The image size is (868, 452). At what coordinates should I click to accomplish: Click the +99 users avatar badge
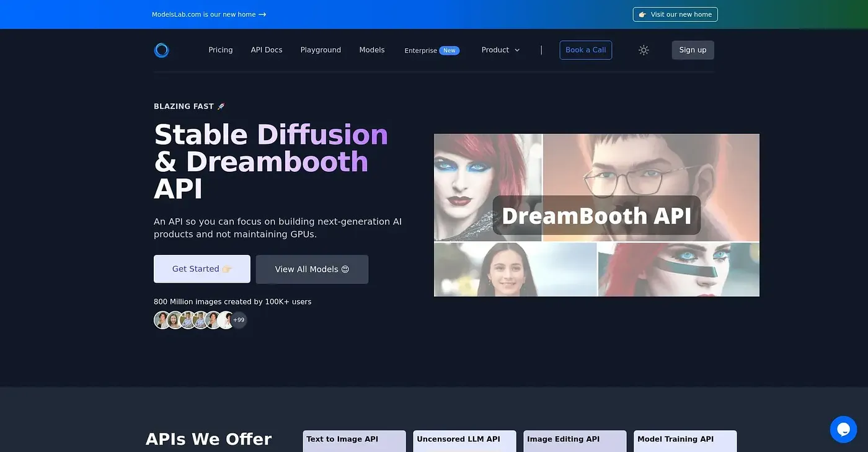[x=239, y=320]
